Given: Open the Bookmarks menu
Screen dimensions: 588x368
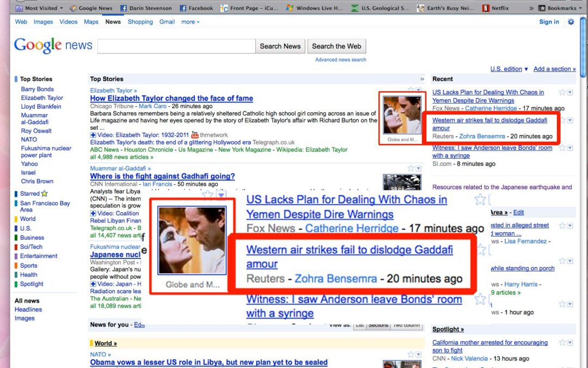Looking at the screenshot, I should [x=560, y=8].
